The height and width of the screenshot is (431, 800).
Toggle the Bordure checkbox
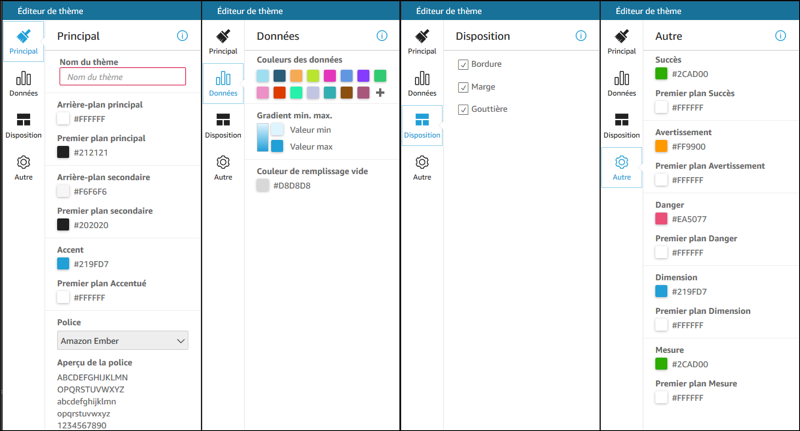pyautogui.click(x=463, y=64)
